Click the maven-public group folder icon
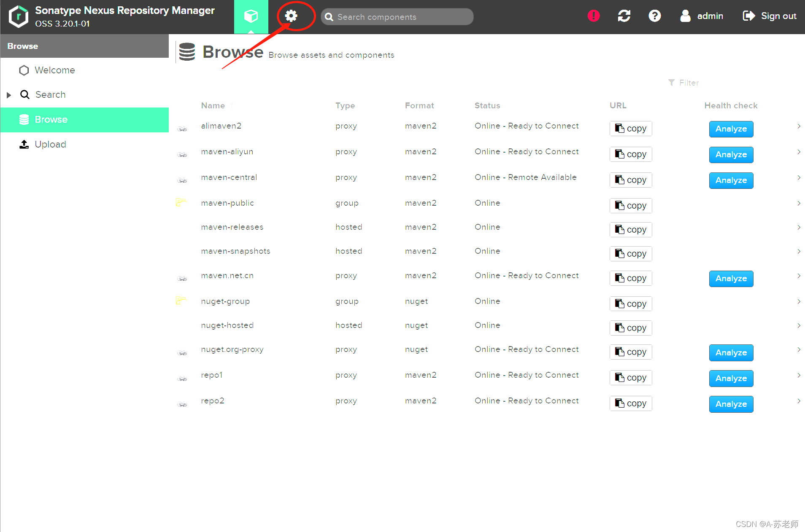 pos(181,202)
